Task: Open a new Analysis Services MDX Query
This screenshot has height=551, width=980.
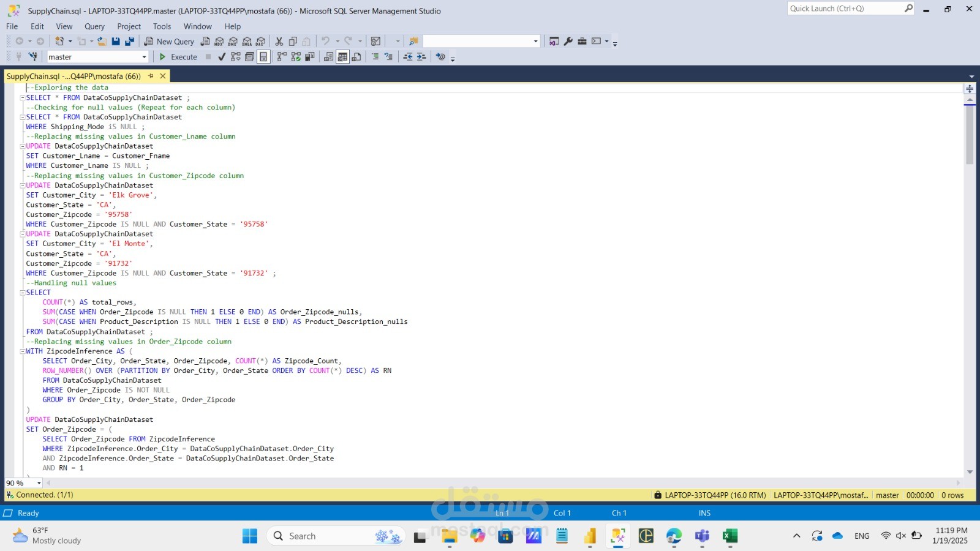Action: (218, 42)
